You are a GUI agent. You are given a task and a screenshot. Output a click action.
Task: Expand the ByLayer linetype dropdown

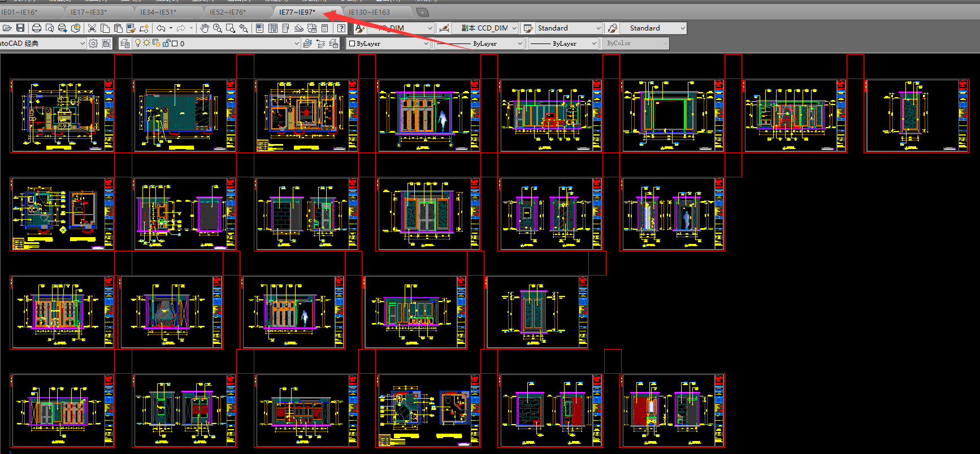(520, 43)
